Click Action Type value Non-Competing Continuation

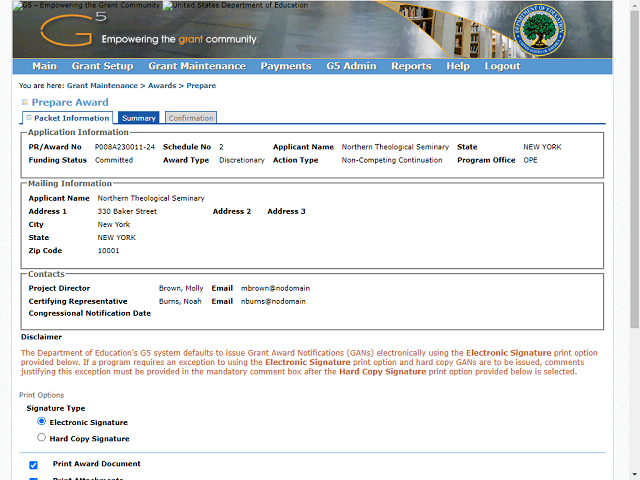[392, 160]
